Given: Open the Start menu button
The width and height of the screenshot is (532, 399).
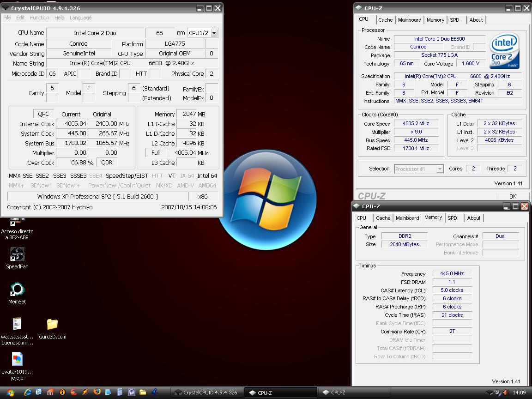Looking at the screenshot, I should click(x=11, y=393).
